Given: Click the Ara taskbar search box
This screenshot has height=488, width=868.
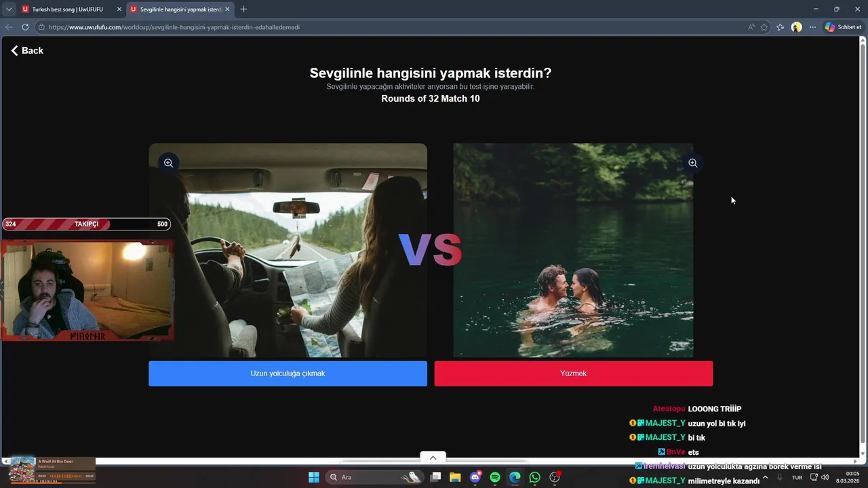Looking at the screenshot, I should point(374,477).
